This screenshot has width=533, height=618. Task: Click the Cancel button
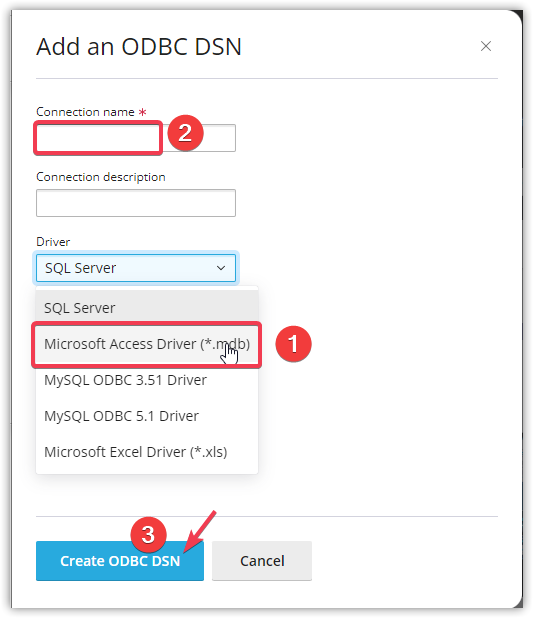(262, 560)
